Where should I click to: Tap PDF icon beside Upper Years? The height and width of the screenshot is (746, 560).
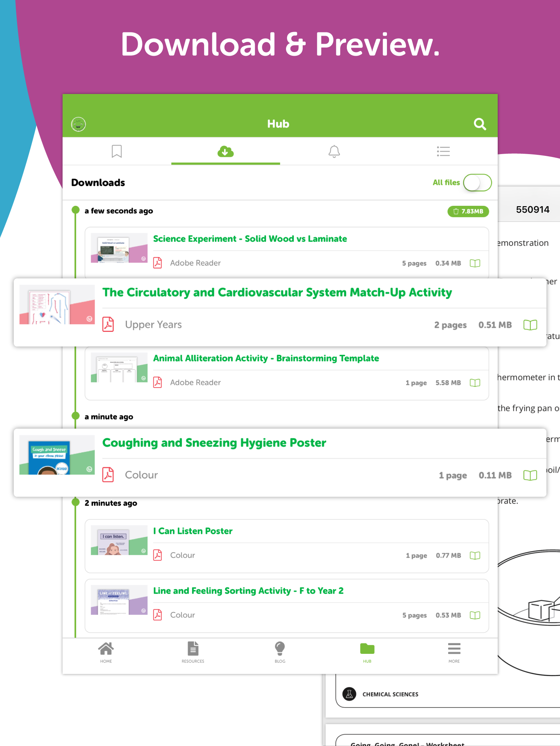pyautogui.click(x=108, y=324)
